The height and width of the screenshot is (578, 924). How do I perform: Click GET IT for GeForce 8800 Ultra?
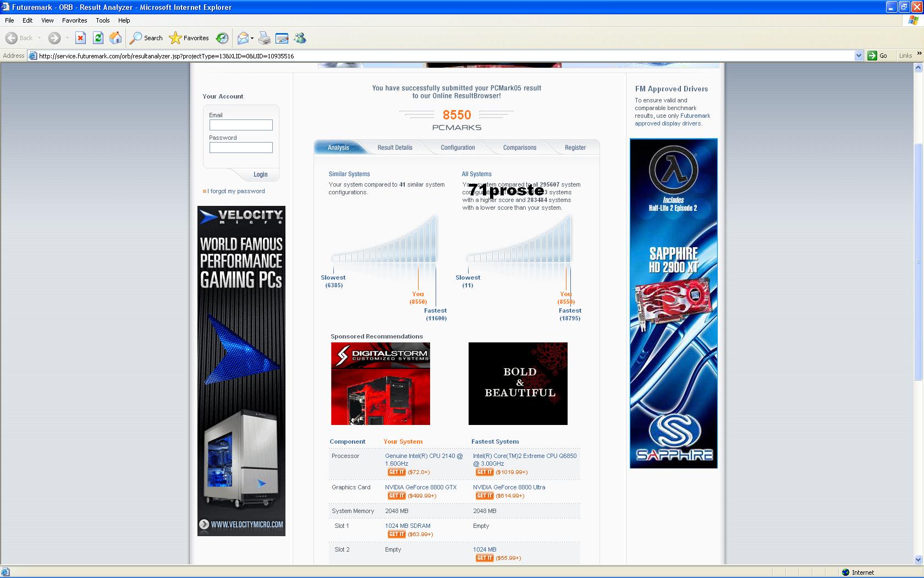484,496
